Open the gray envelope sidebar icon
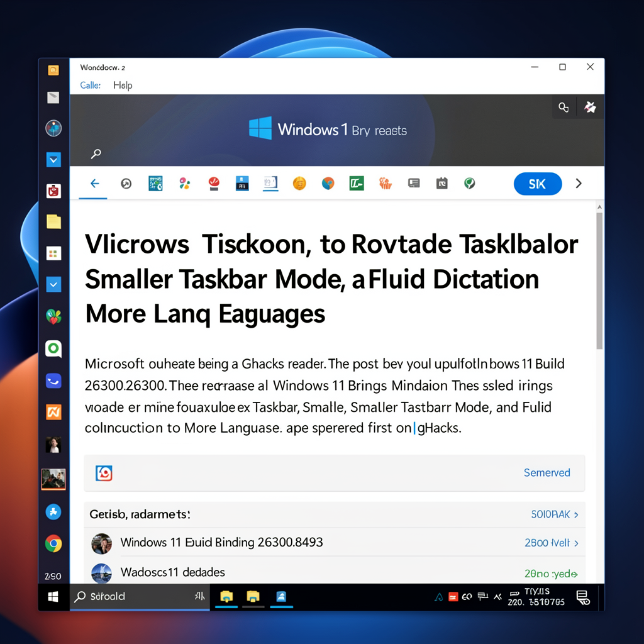Viewport: 644px width, 644px height. pyautogui.click(x=53, y=97)
